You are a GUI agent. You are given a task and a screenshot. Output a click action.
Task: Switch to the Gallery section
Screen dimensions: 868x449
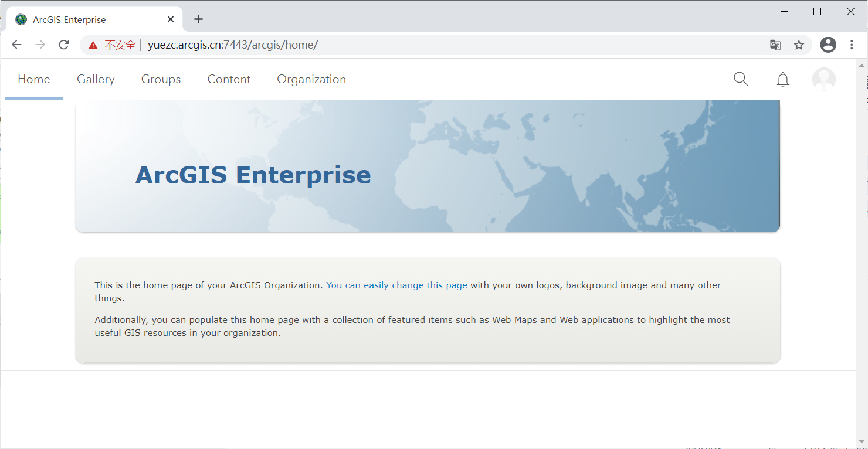coord(95,79)
